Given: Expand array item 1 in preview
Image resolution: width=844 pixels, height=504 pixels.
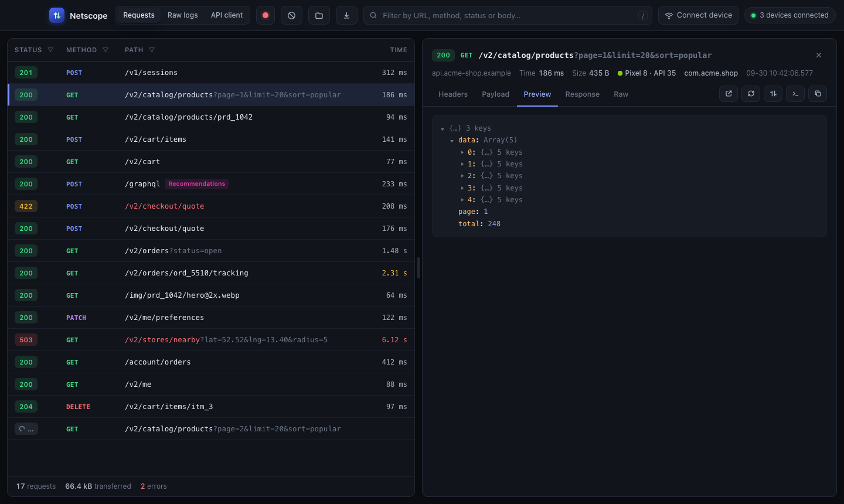Looking at the screenshot, I should [462, 164].
